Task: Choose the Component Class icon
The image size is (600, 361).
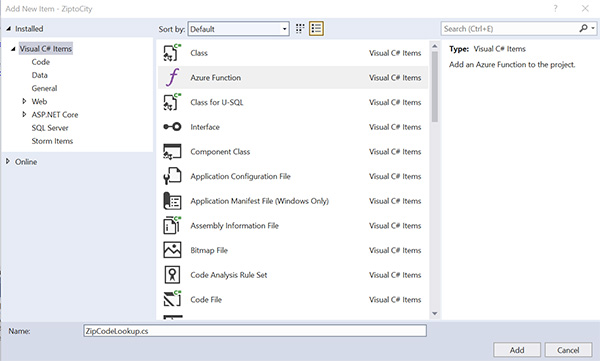Action: click(172, 151)
